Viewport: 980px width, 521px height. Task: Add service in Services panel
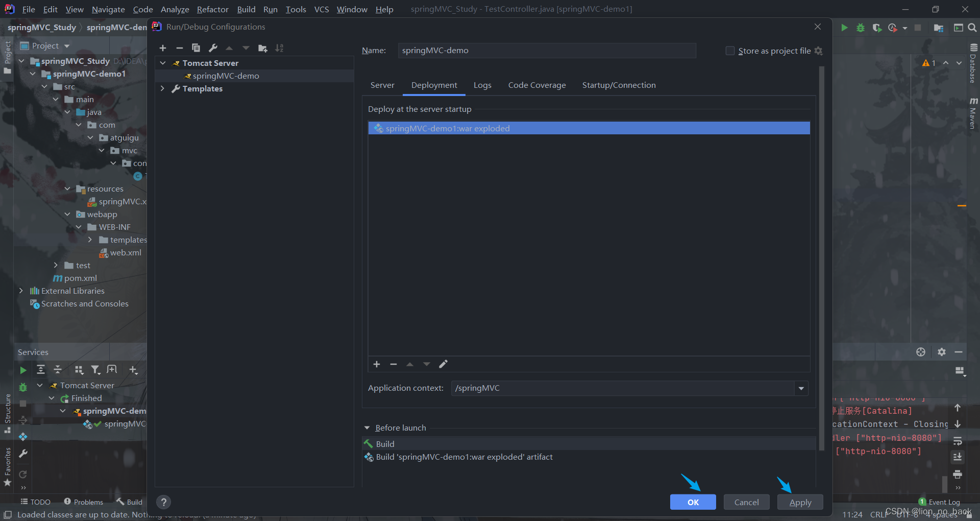(x=133, y=369)
